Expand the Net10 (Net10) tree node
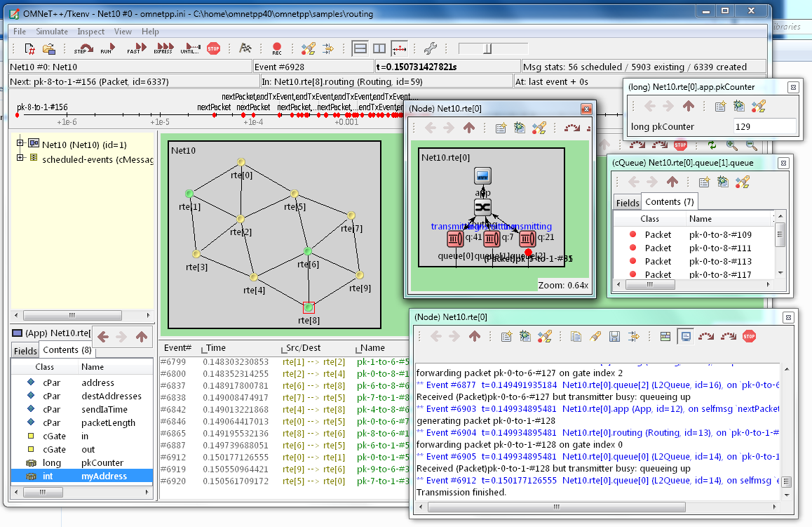812x527 pixels. pyautogui.click(x=20, y=143)
